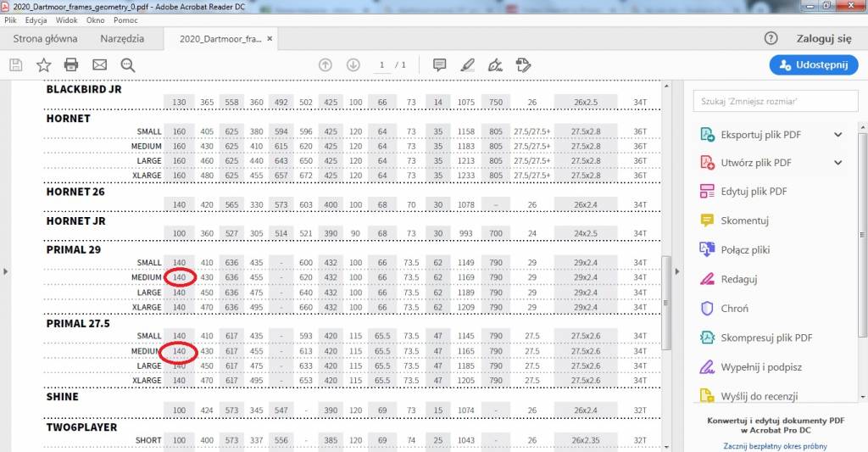Expand the left navigation pane arrow
This screenshot has height=452, width=868.
click(6, 271)
